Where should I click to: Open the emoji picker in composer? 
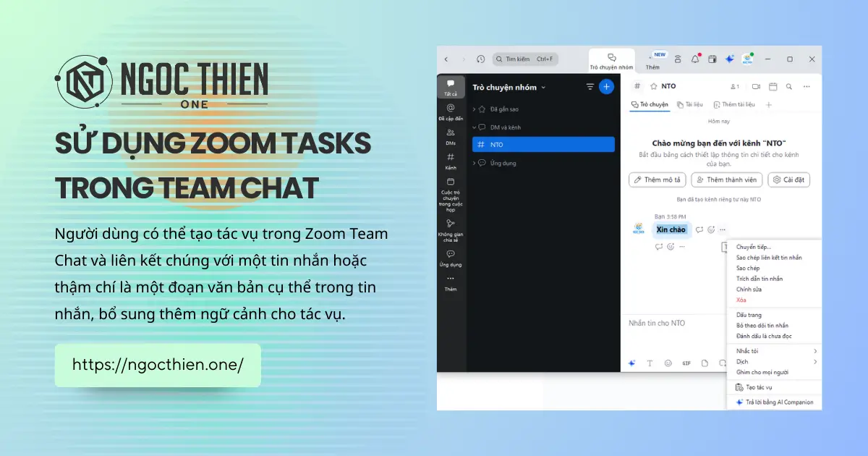pos(668,363)
